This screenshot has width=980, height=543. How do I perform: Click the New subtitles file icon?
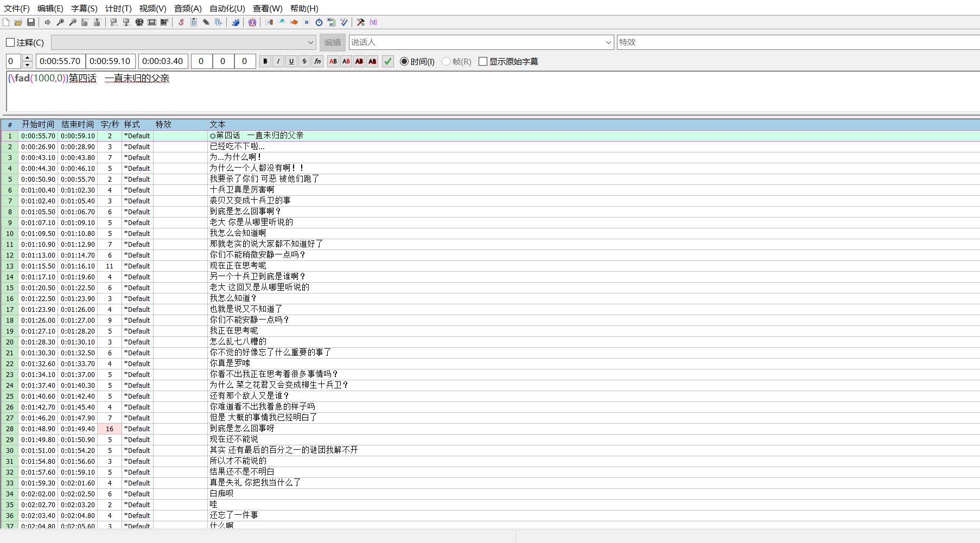click(6, 22)
